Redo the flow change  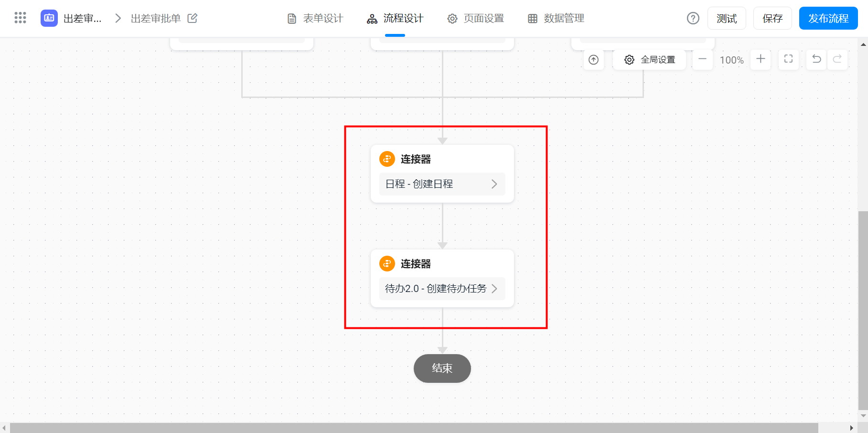(837, 60)
